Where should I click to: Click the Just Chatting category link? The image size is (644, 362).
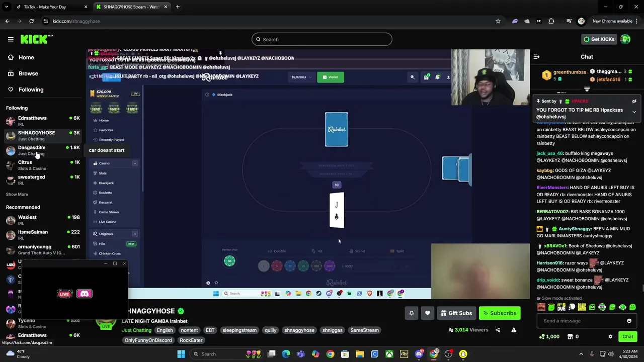136,330
